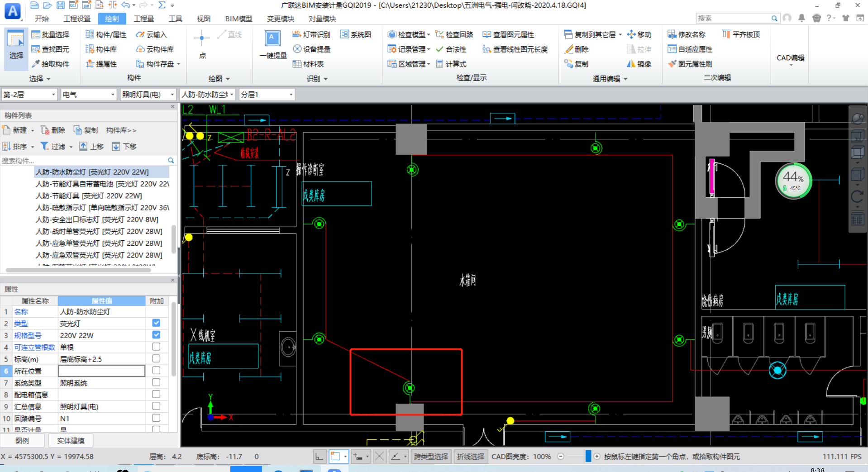Toggle 附加 checkbox for 类型 row
868x472 pixels.
click(156, 323)
